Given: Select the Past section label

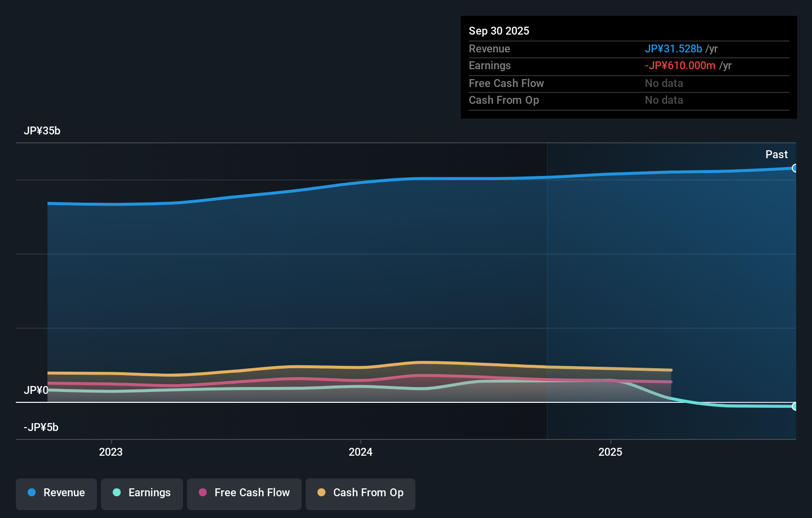Looking at the screenshot, I should click(x=776, y=154).
